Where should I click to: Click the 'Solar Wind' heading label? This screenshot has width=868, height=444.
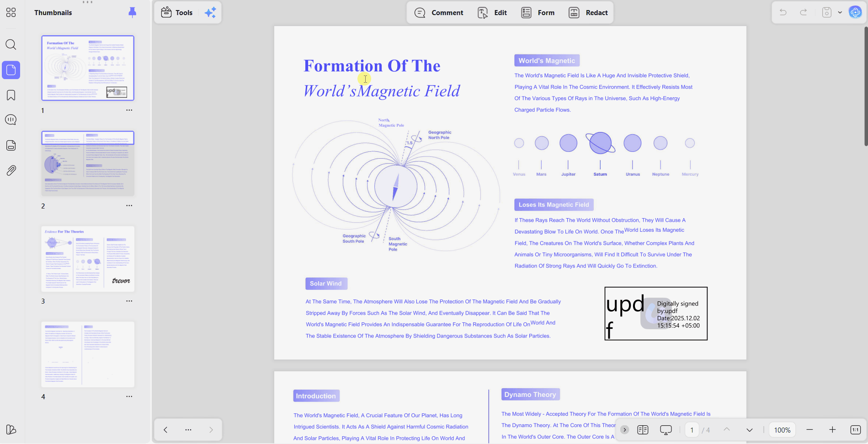pyautogui.click(x=326, y=284)
